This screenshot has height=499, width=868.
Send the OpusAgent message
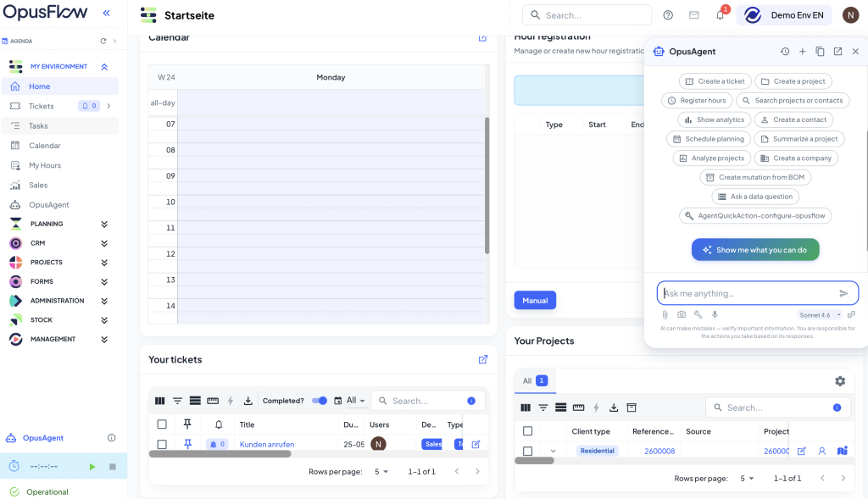point(843,293)
